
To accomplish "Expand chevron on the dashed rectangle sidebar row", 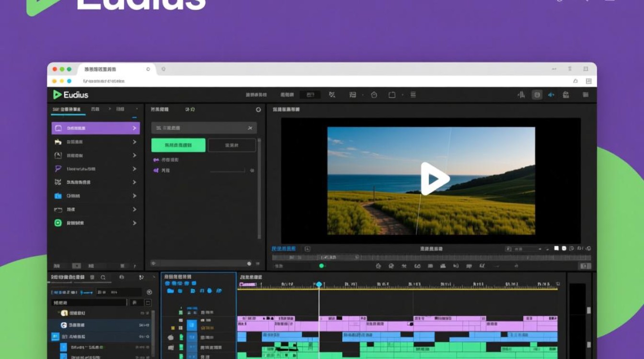I will (x=134, y=210).
